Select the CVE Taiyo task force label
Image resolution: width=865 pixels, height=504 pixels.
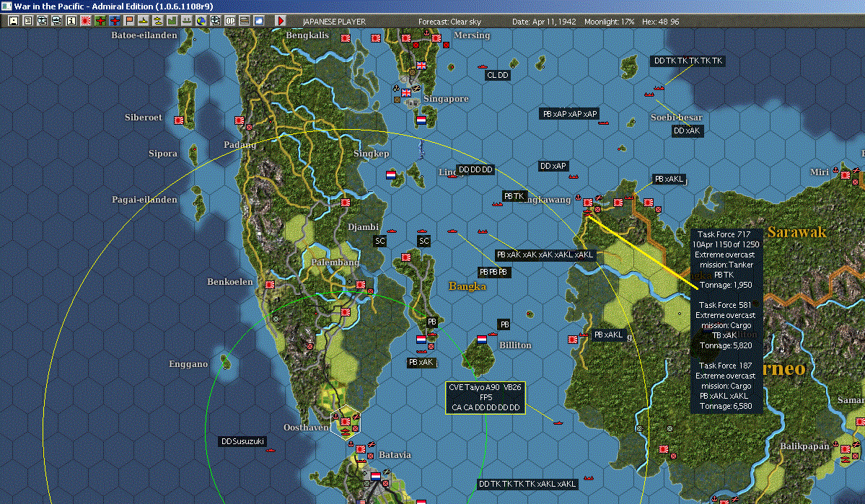coord(485,397)
